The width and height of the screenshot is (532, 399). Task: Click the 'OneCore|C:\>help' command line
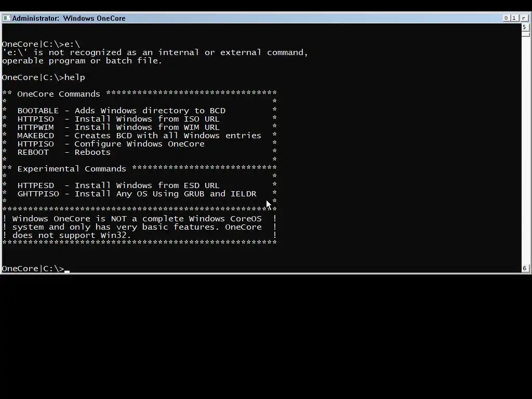44,77
